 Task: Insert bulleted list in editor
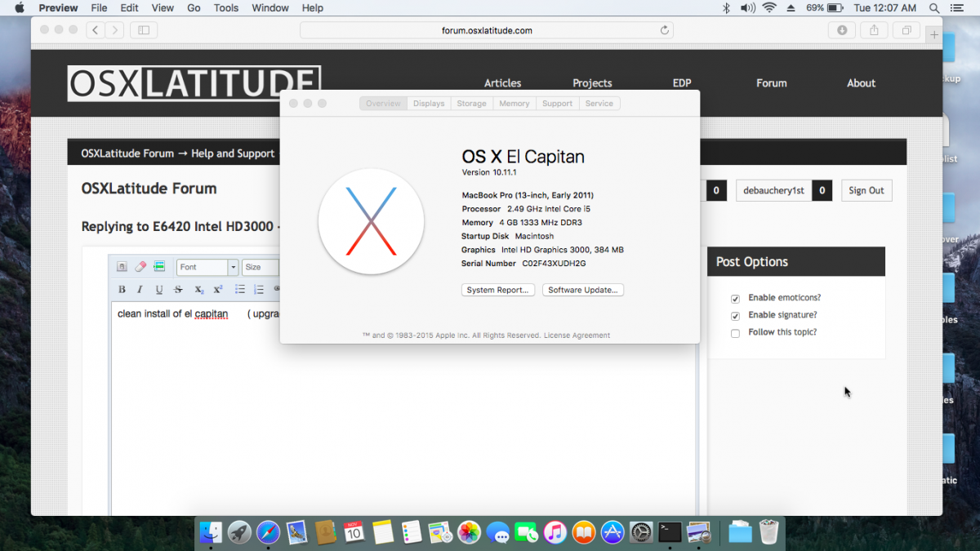pos(240,289)
